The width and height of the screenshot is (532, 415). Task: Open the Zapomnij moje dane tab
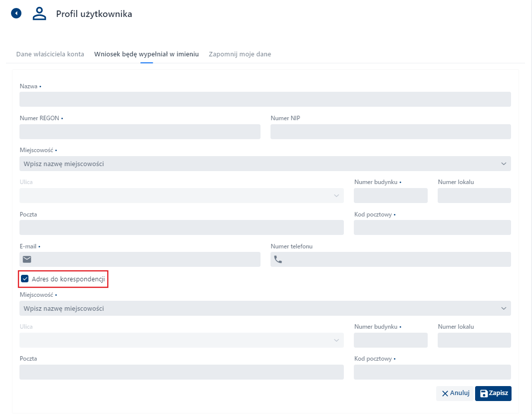point(240,54)
